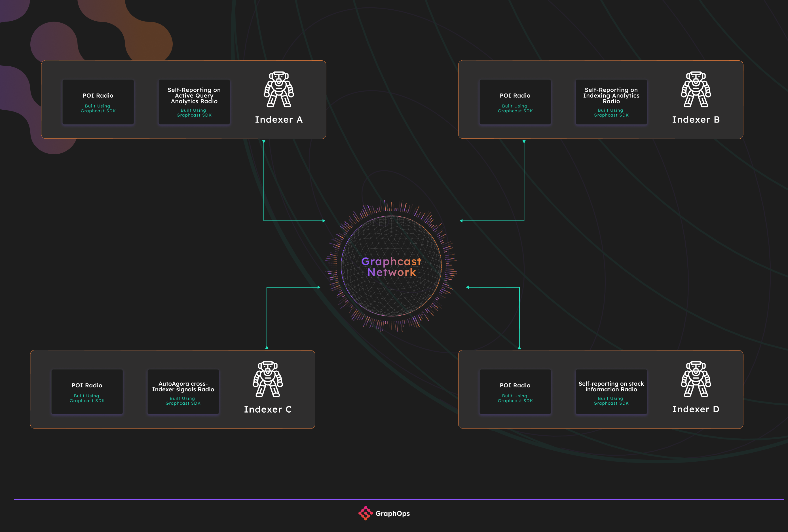This screenshot has width=788, height=532.
Task: Click the GraphOps logo icon
Action: pos(366,513)
